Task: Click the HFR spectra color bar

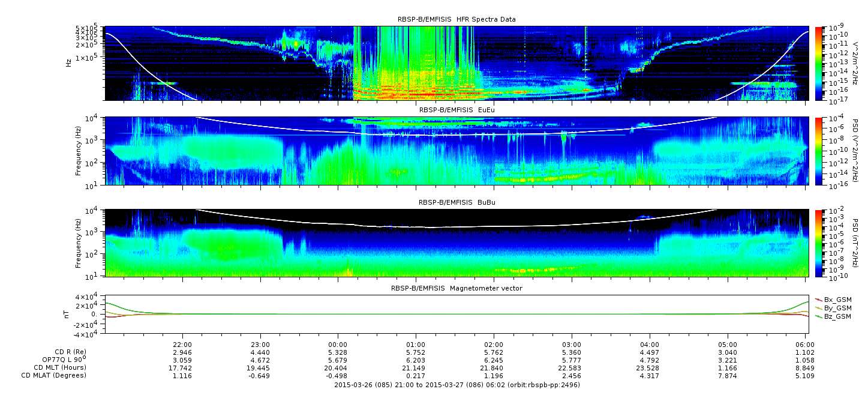Action: click(x=818, y=63)
